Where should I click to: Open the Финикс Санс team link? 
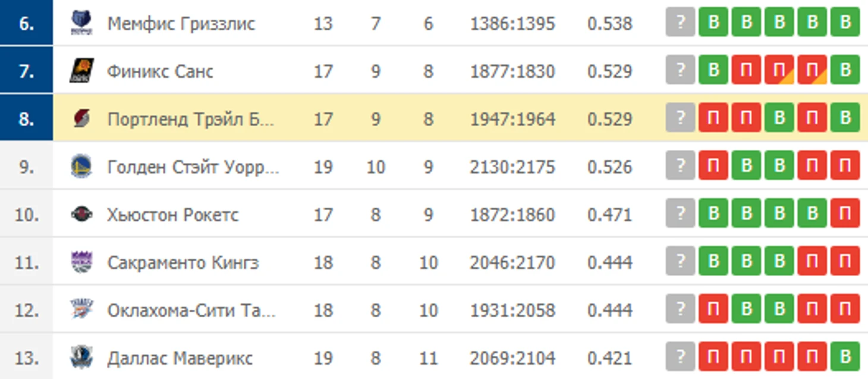click(160, 71)
